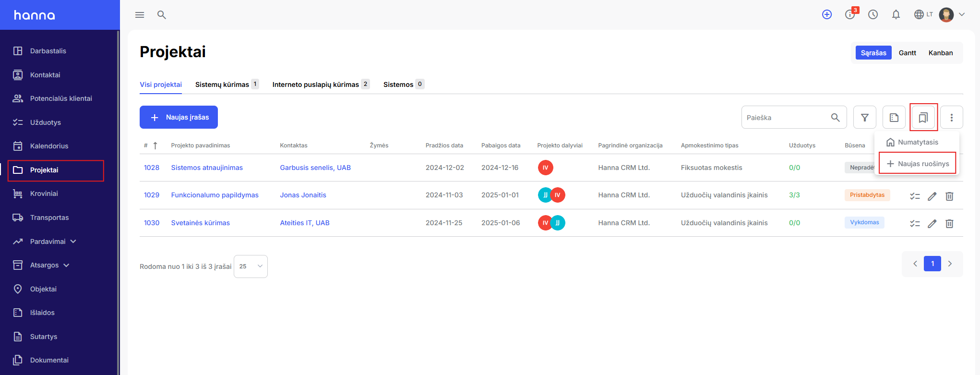
Task: Click Pristabdytas status badge
Action: tap(867, 195)
